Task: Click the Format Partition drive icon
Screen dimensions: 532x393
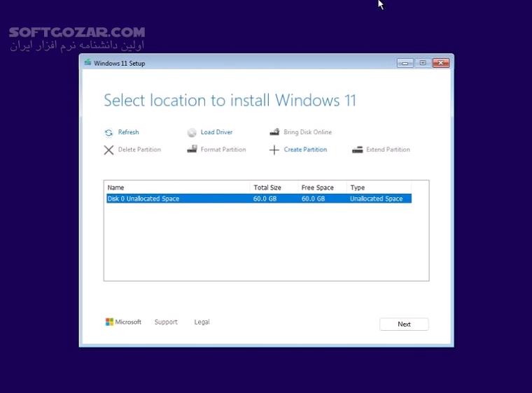Action: point(192,149)
